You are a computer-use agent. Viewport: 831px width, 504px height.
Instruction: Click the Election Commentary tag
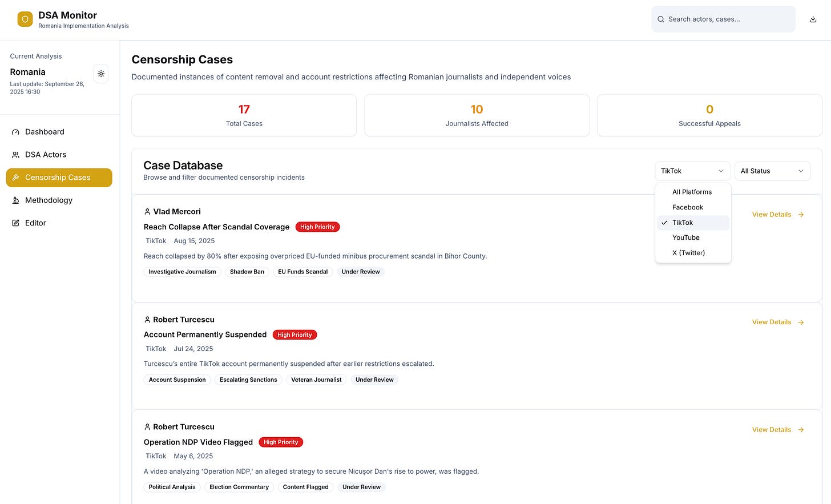[239, 487]
